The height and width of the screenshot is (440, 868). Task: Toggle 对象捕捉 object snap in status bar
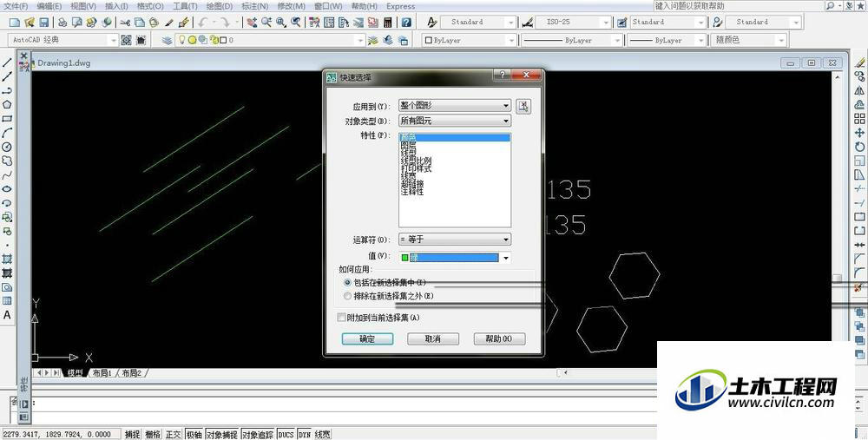point(222,435)
